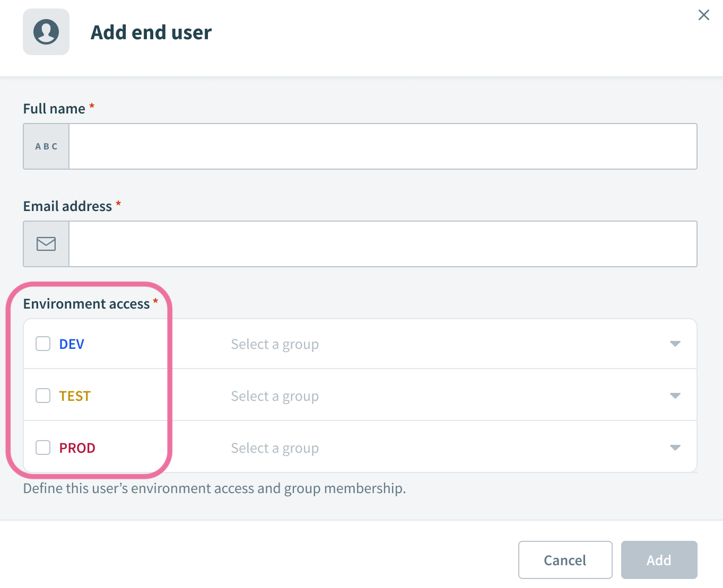Focus the Full name text field
Image resolution: width=723 pixels, height=588 pixels.
tap(382, 146)
